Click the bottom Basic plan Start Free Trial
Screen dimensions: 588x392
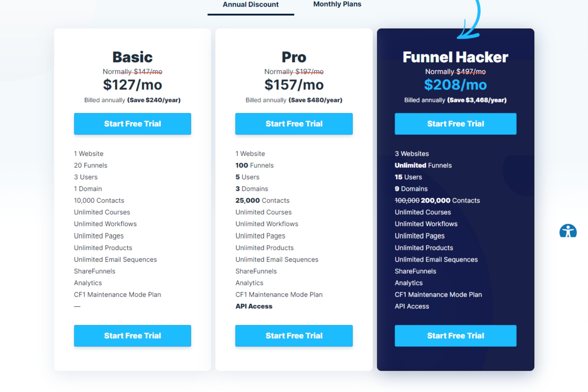click(133, 335)
